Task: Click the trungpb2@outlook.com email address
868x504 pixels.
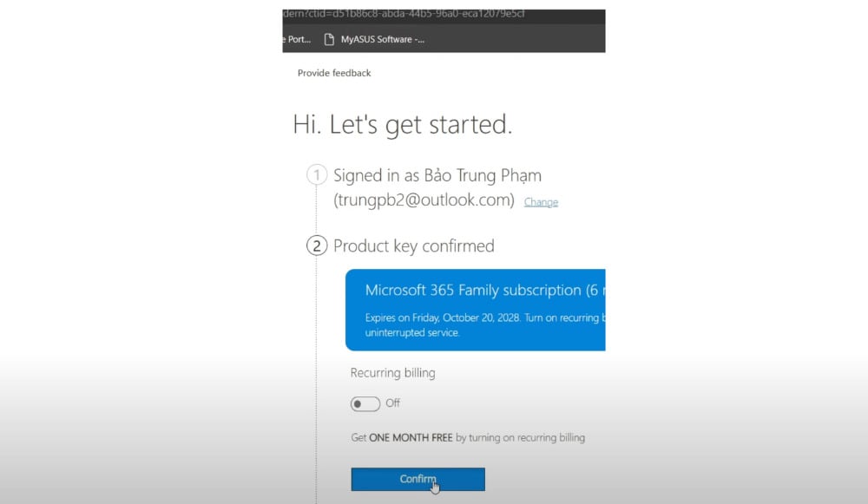Action: click(x=424, y=200)
